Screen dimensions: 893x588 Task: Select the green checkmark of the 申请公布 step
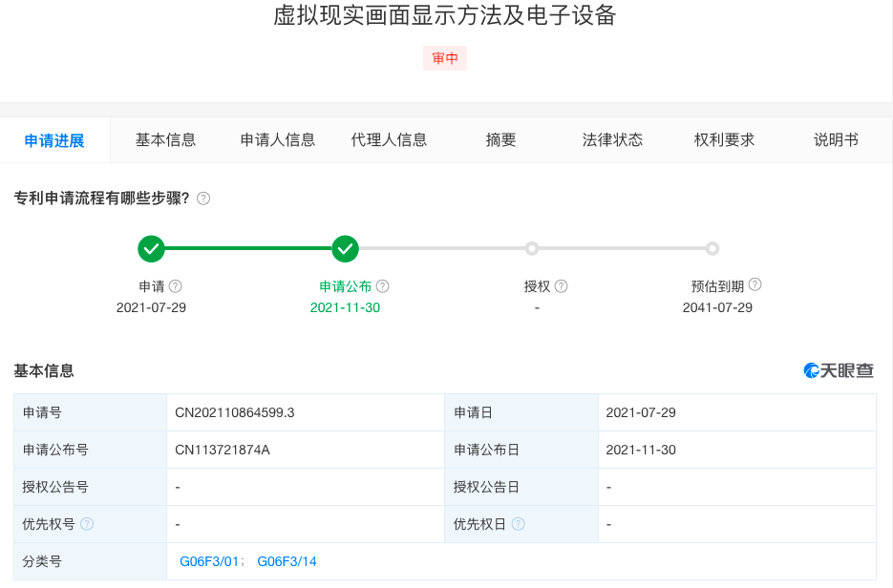coord(345,248)
